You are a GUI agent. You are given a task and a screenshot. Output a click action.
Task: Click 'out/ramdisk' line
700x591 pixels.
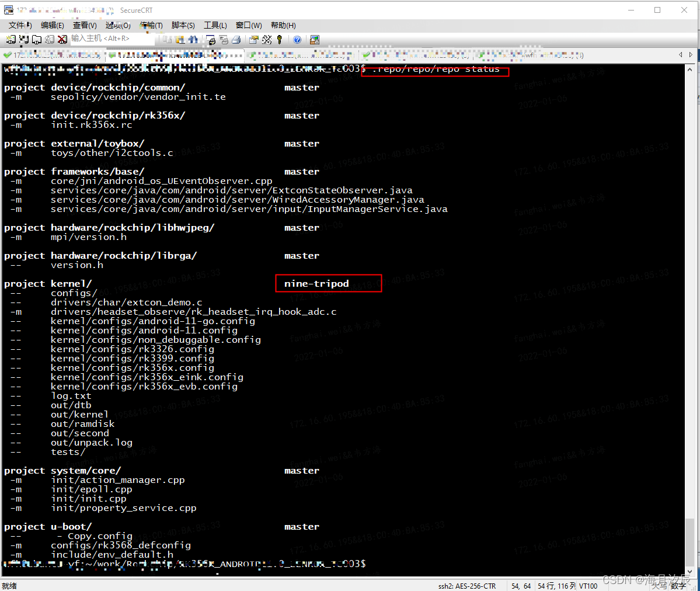82,424
